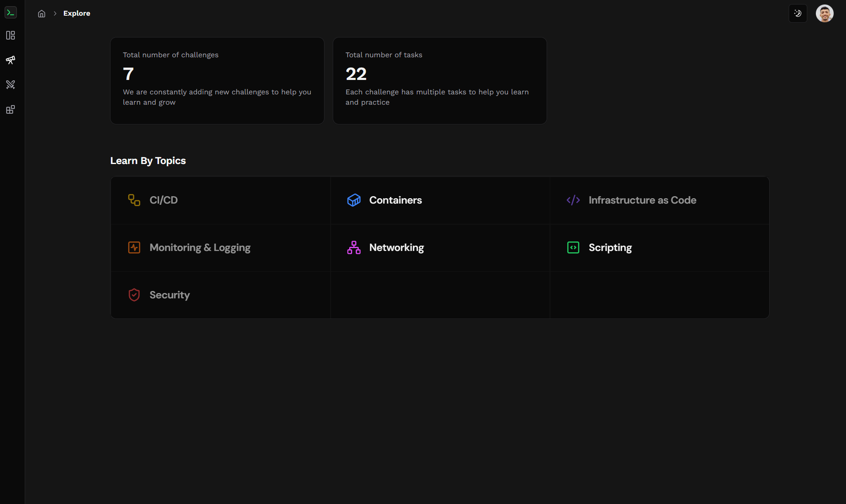Click the Security shield icon

134,295
